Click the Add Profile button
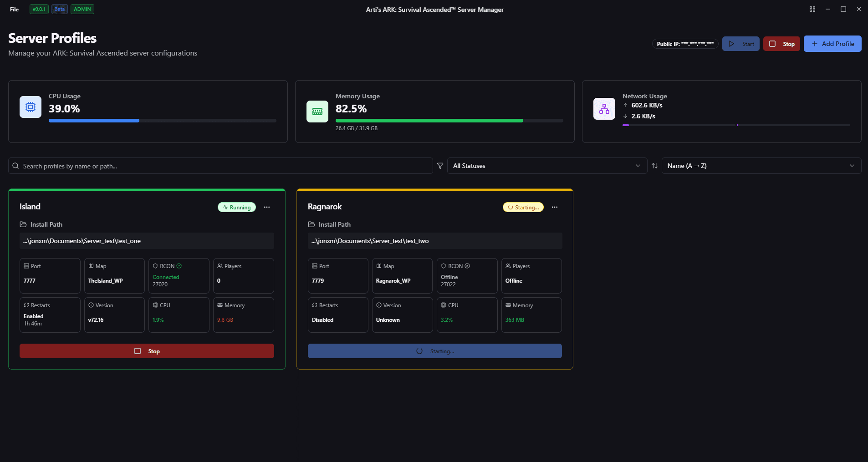The width and height of the screenshot is (868, 462). (832, 44)
